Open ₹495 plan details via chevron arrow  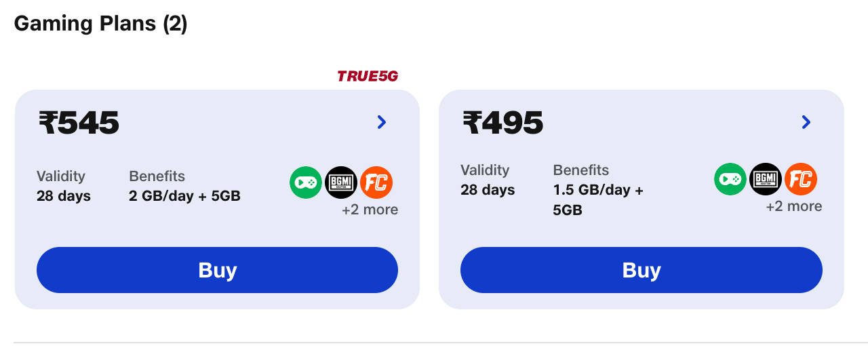[x=806, y=122]
